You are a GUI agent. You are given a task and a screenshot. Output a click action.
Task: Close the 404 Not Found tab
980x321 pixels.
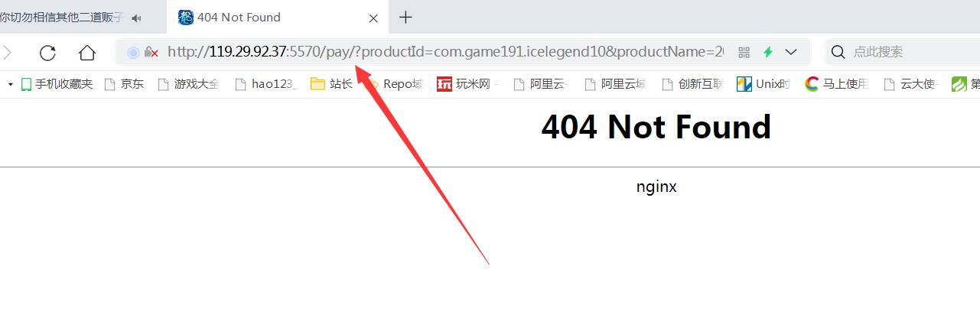click(x=373, y=18)
